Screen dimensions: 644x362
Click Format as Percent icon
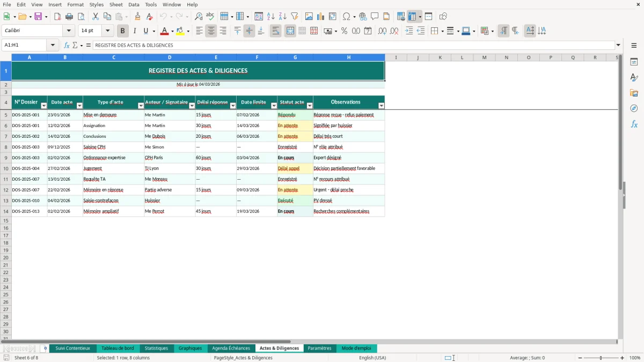344,31
